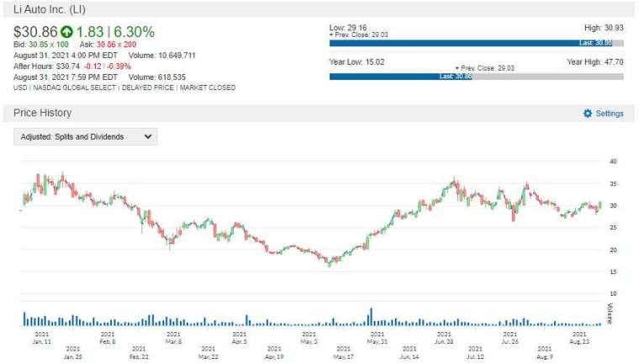Click the 2021 Jan 11 axis date
The image size is (639, 364).
[x=41, y=338]
